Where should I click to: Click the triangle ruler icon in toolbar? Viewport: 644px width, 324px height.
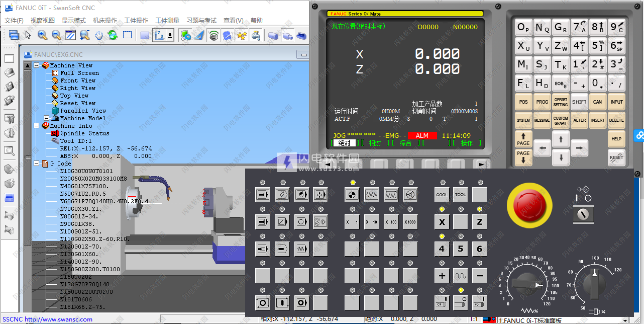[x=199, y=35]
